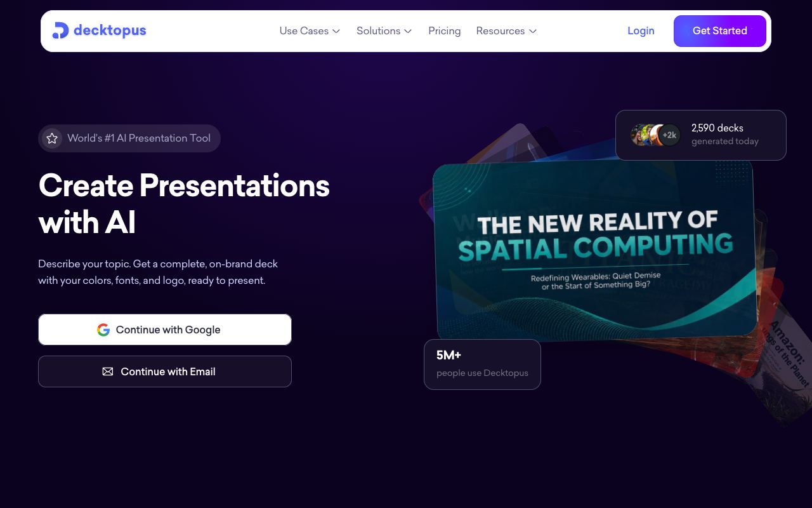The width and height of the screenshot is (812, 508).
Task: Click the chevron beside Solutions
Action: [x=408, y=31]
